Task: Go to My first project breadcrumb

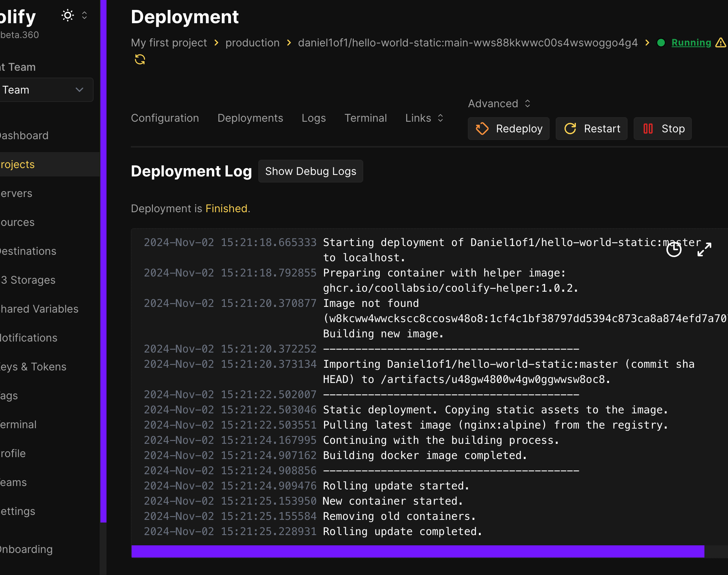Action: point(169,43)
